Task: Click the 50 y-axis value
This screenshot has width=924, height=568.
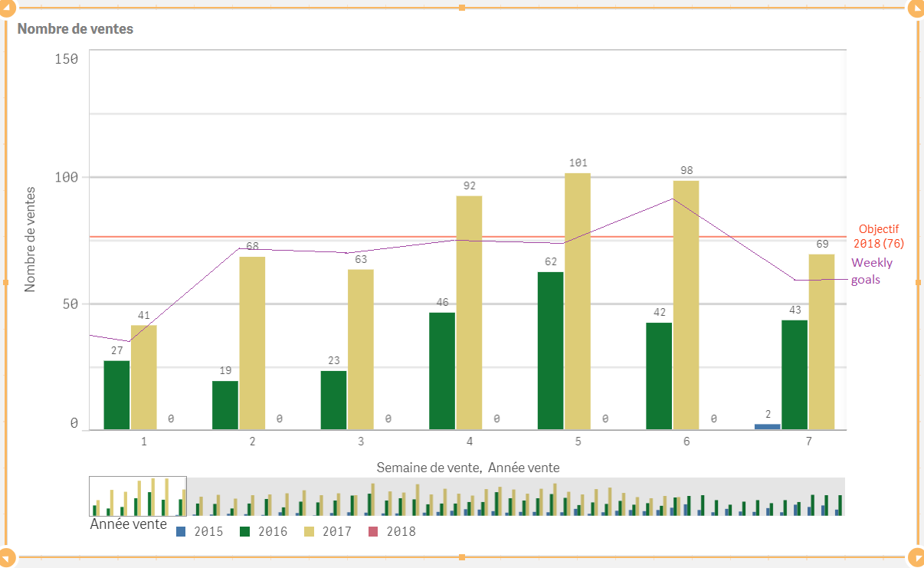Action: (x=70, y=304)
